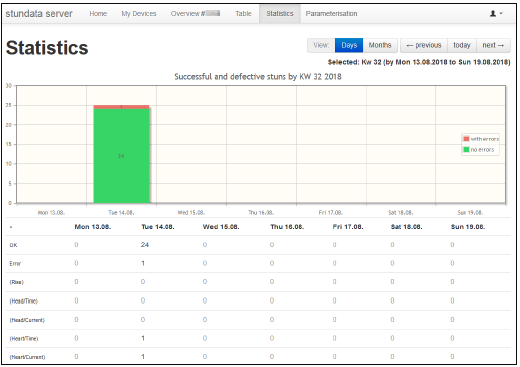Image resolution: width=520 pixels, height=367 pixels.
Task: Go to the next week
Action: click(x=493, y=45)
